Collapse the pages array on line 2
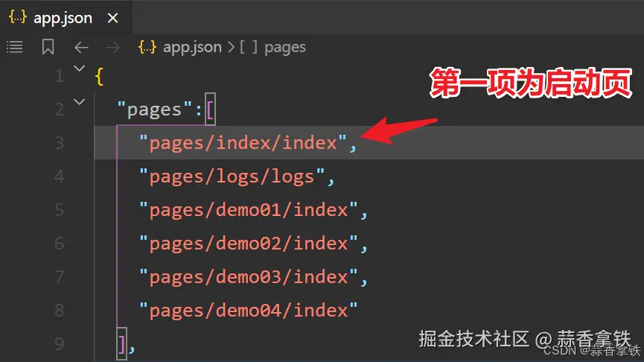This screenshot has width=644, height=362. (79, 102)
